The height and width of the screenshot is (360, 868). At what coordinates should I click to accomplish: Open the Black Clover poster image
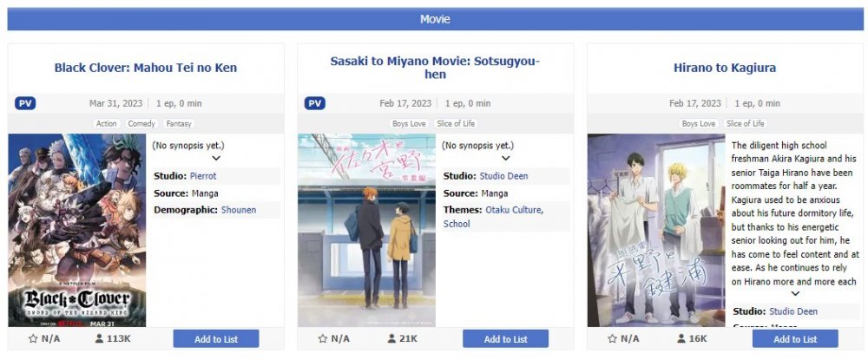tap(77, 230)
